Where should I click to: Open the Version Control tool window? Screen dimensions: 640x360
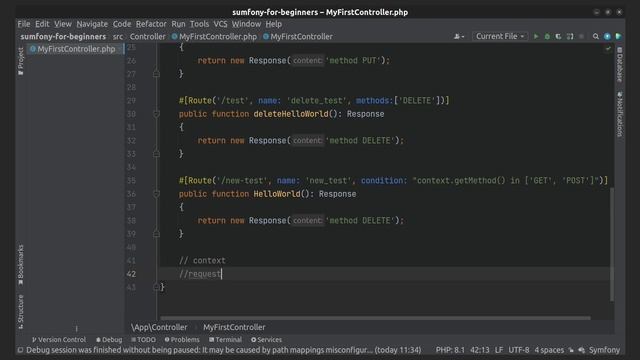[x=59, y=340]
